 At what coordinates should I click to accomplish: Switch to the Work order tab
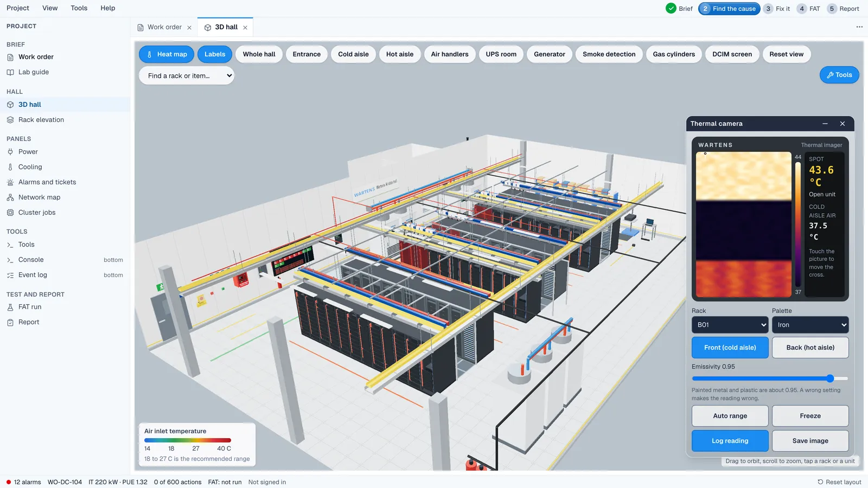[x=164, y=27]
